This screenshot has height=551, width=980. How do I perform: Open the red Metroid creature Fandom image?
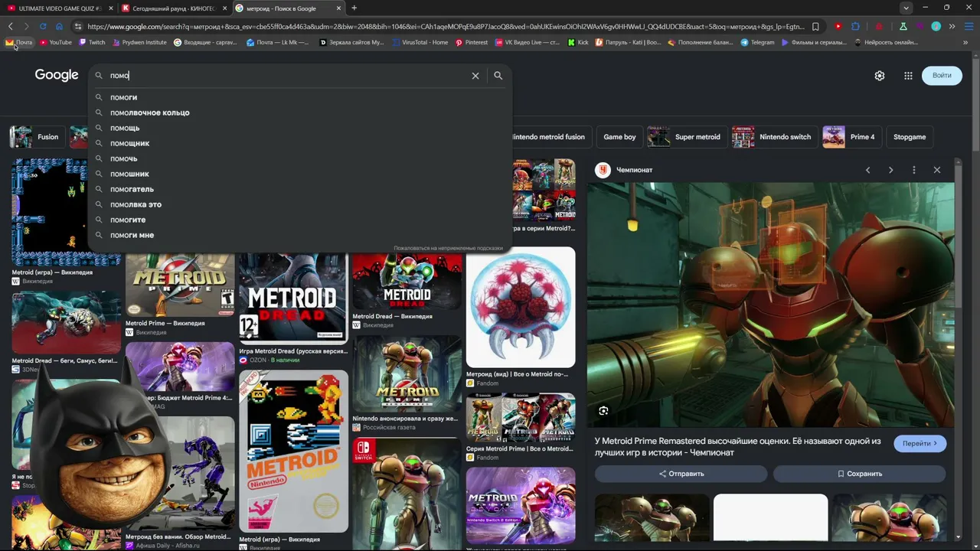[521, 307]
